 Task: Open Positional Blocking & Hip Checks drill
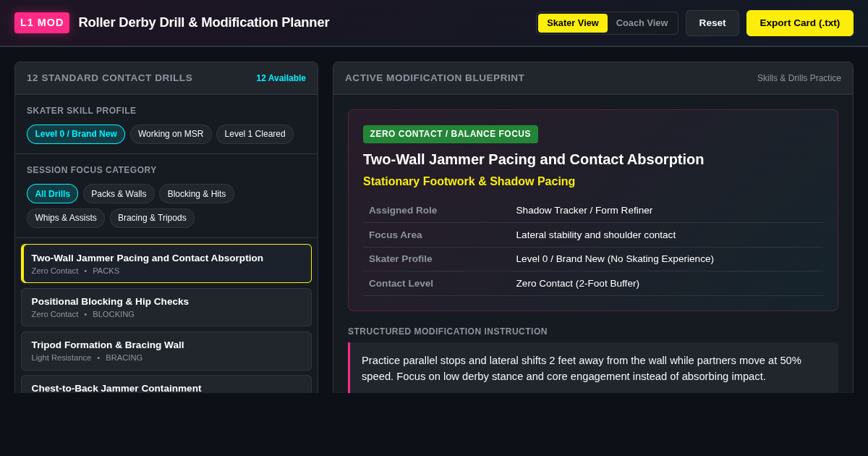166,307
